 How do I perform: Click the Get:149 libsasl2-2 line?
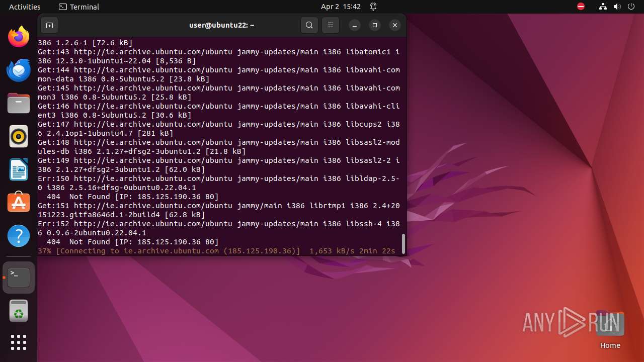[x=219, y=165]
